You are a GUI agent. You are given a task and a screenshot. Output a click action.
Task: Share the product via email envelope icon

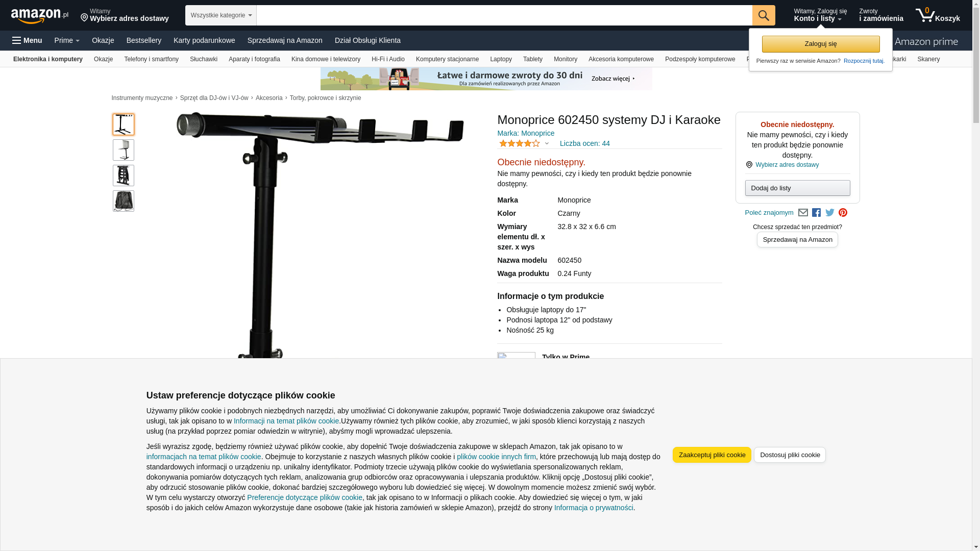tap(803, 213)
